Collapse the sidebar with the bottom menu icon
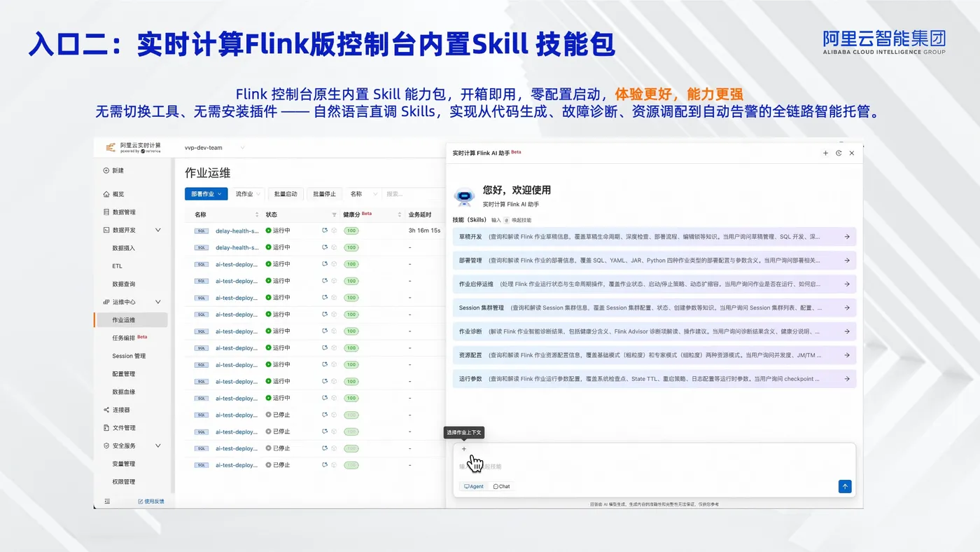 point(107,501)
